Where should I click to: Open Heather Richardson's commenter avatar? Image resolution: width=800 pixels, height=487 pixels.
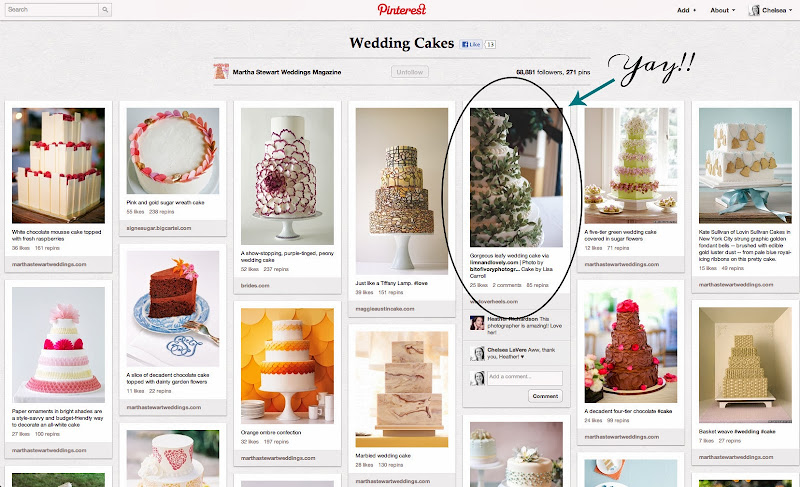coord(477,322)
